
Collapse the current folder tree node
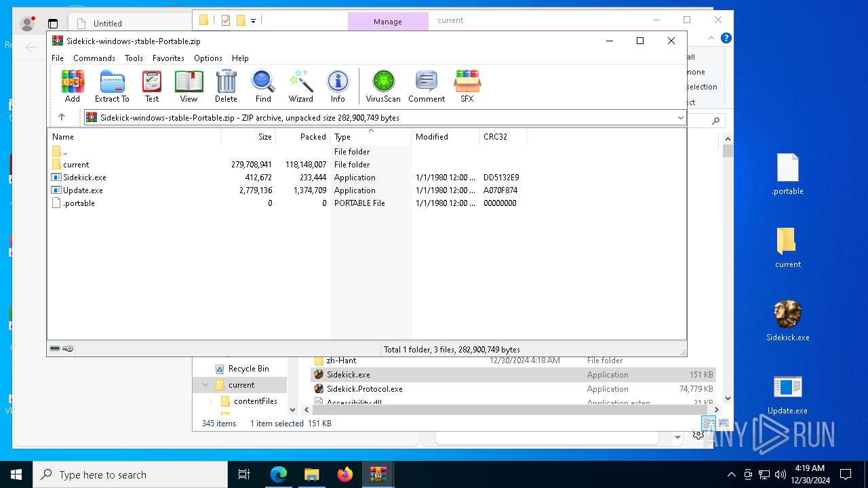pyautogui.click(x=205, y=385)
